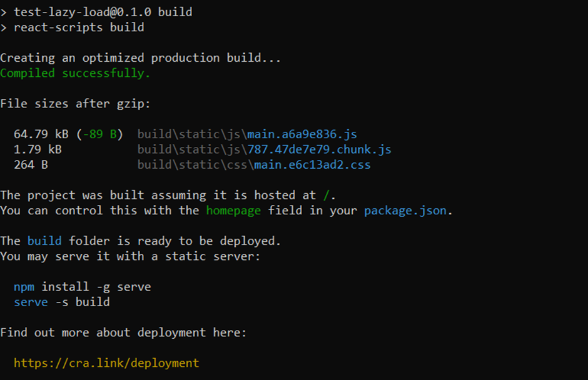Click the blue serve command word
Image resolution: width=588 pixels, height=380 pixels.
click(x=31, y=302)
